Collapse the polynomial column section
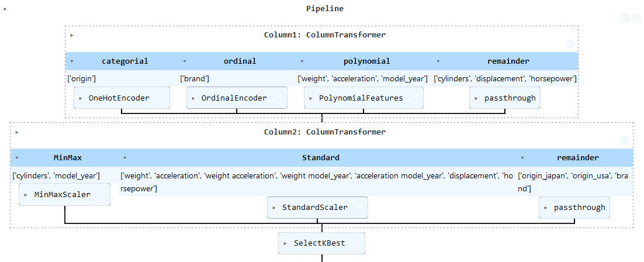 [x=302, y=61]
